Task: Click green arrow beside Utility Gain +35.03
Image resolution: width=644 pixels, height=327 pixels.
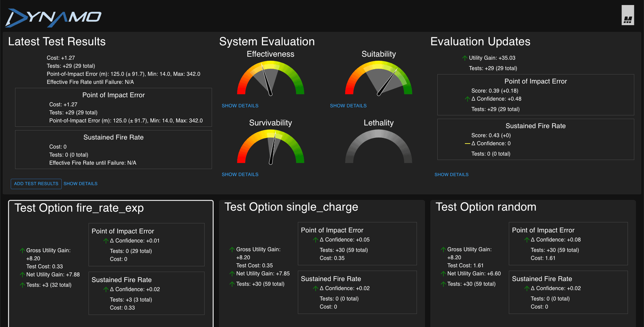Action: [x=465, y=58]
